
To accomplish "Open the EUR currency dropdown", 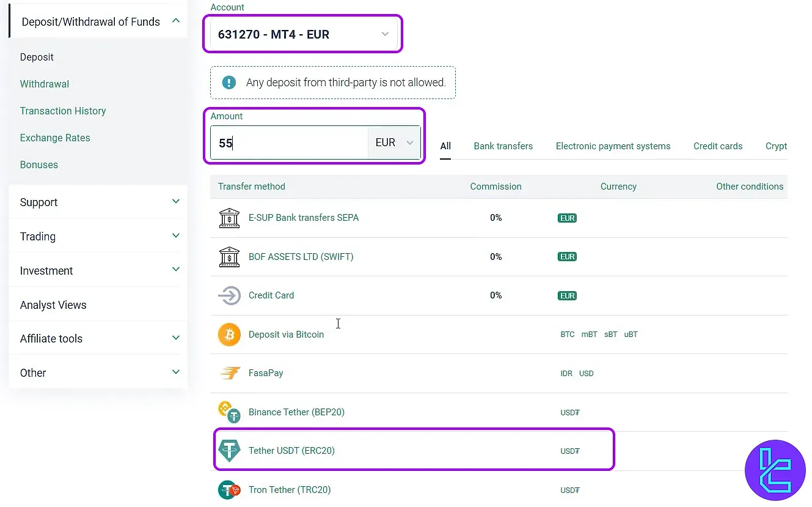I will click(x=394, y=142).
